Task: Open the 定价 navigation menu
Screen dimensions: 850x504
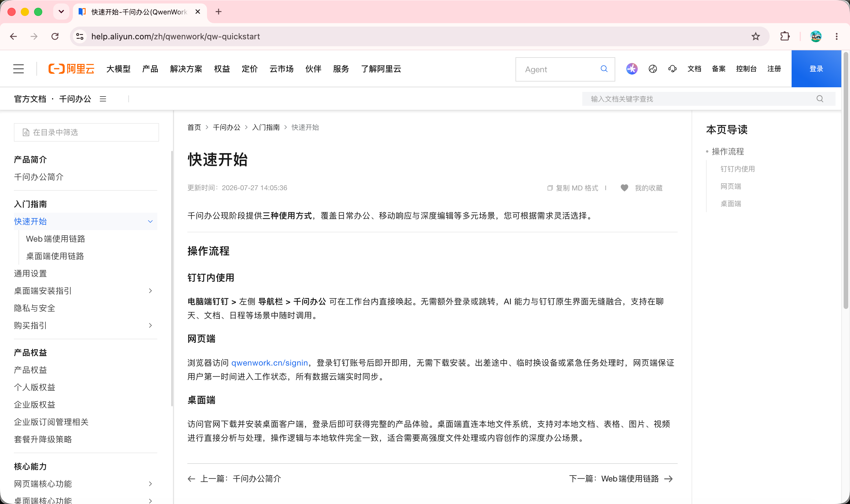Action: click(x=250, y=69)
